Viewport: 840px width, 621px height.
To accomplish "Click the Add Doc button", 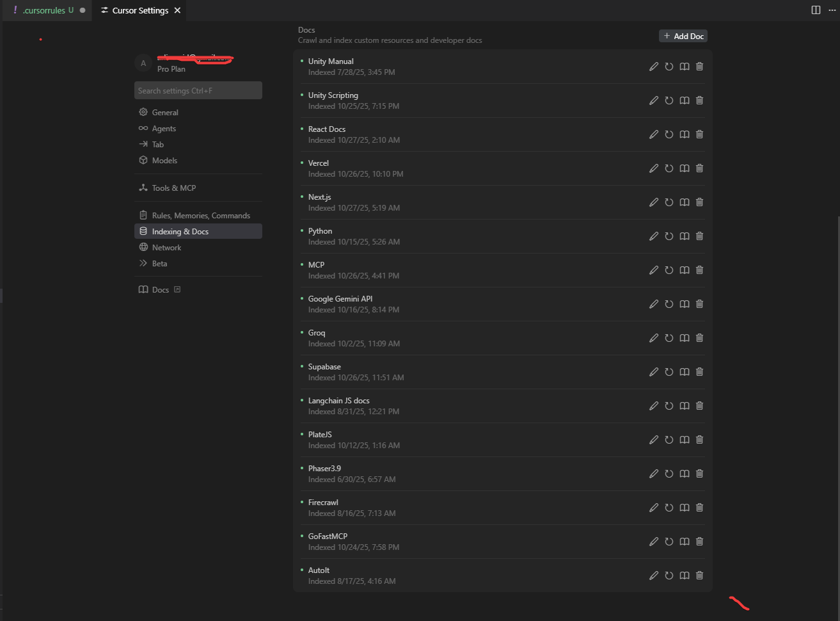I will (683, 36).
